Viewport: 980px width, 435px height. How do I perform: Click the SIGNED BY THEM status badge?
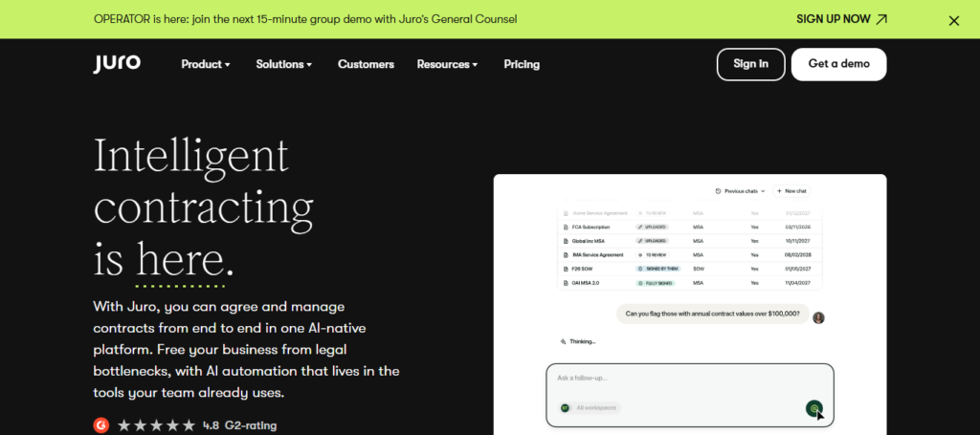(x=657, y=269)
